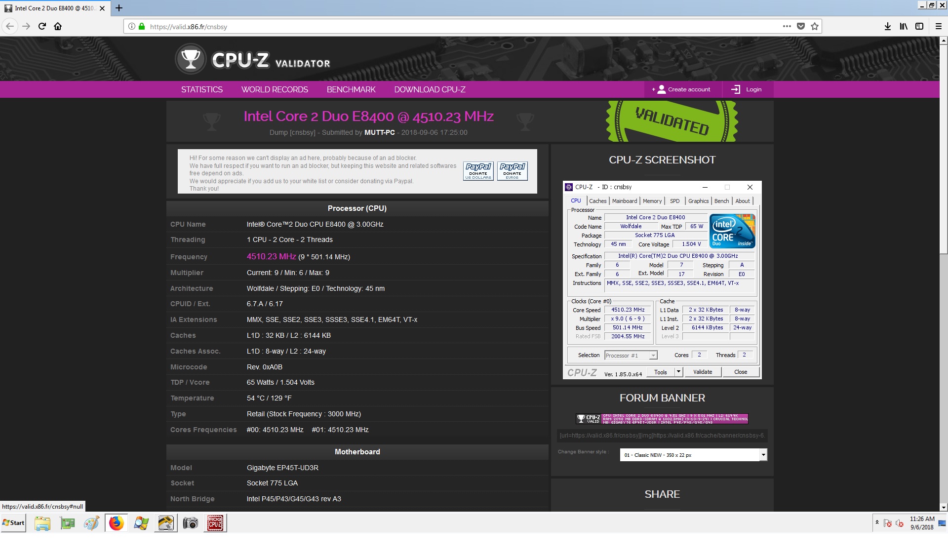Open the Library bookshelf icon
This screenshot has height=560, width=948.
point(904,26)
